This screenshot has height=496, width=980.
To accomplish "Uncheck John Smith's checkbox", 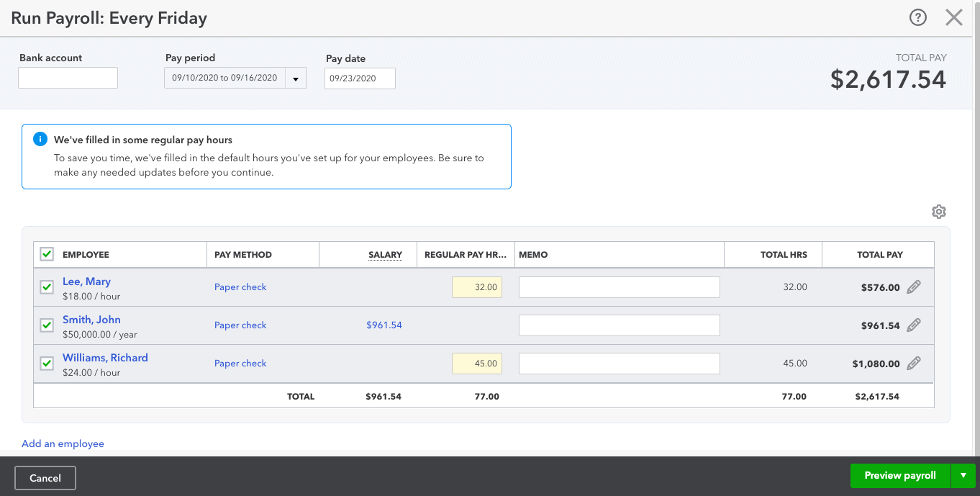I will (47, 325).
